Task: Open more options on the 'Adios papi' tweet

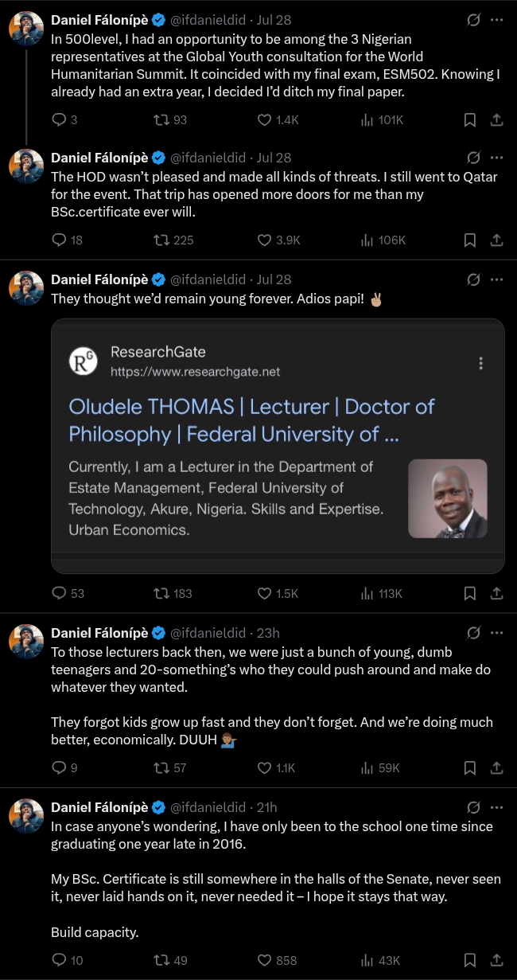Action: pyautogui.click(x=497, y=279)
